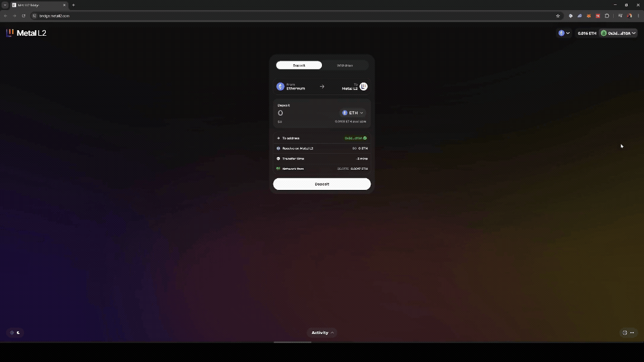Click the Metal L2 destination network icon
Screen dimensions: 644x362
click(363, 87)
